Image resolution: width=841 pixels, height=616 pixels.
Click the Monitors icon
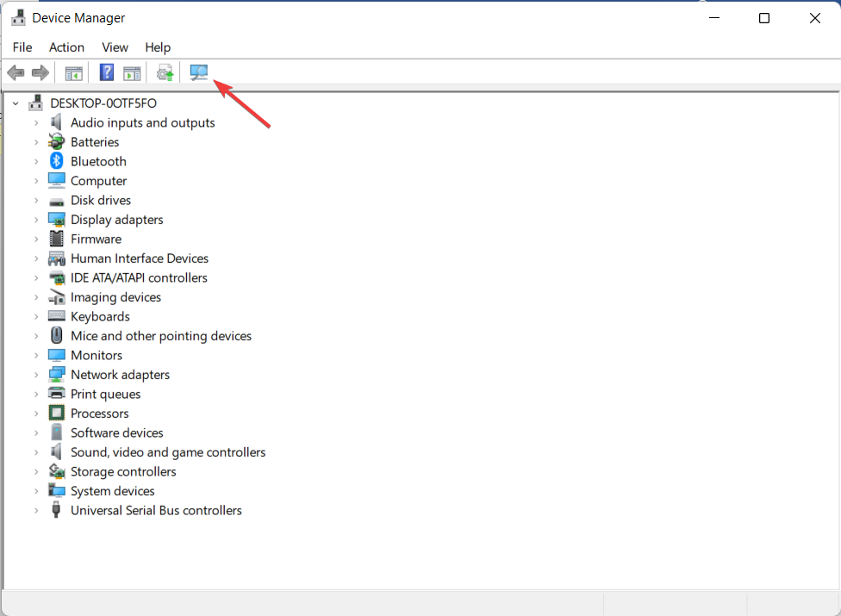click(x=56, y=356)
